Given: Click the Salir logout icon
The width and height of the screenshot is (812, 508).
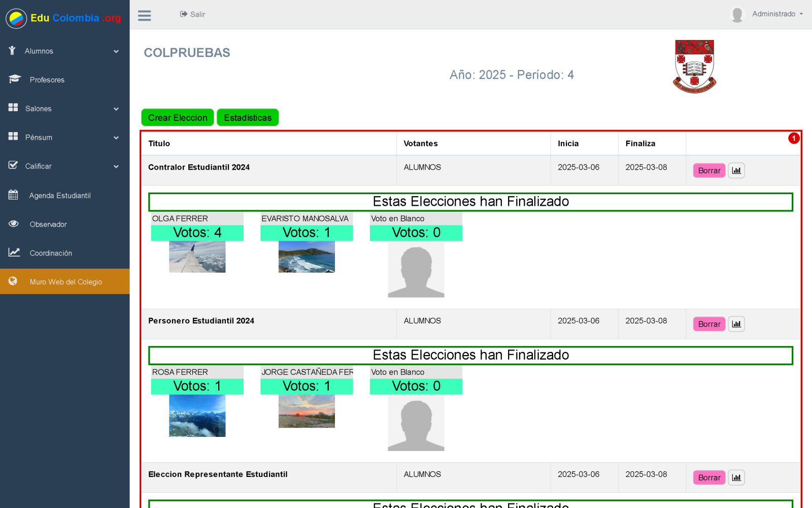Looking at the screenshot, I should pyautogui.click(x=183, y=14).
